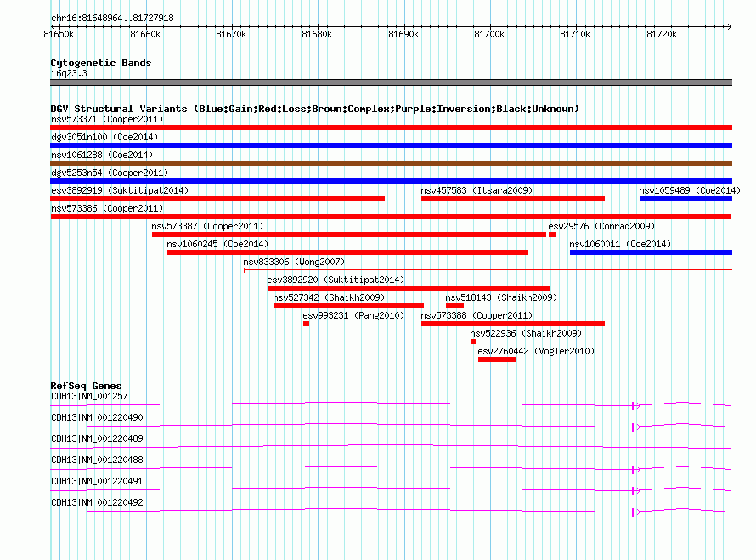Click the 81700k ruler label
Screen dimensions: 756x560
[489, 34]
